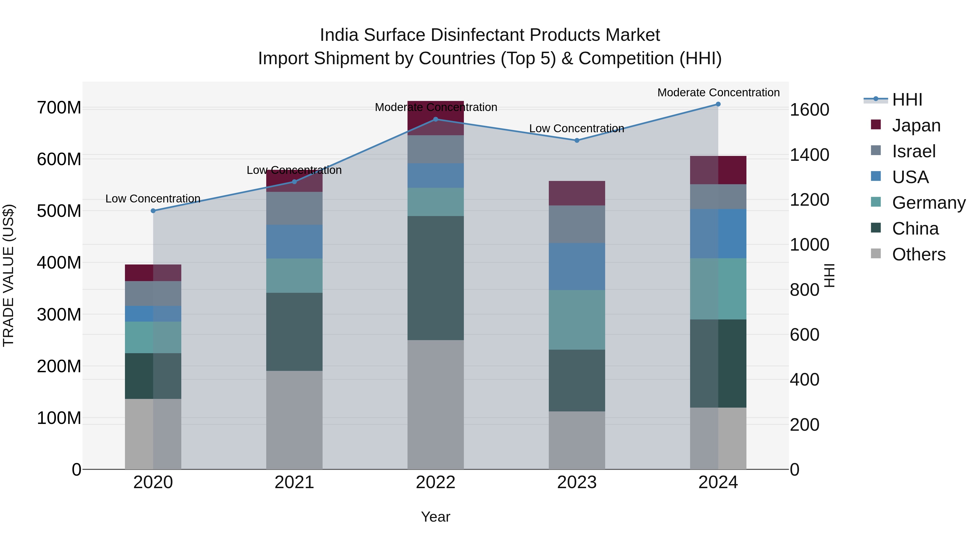Viewport: 980px width, 551px height.
Task: Click the 2021 HHI data point
Action: (295, 182)
